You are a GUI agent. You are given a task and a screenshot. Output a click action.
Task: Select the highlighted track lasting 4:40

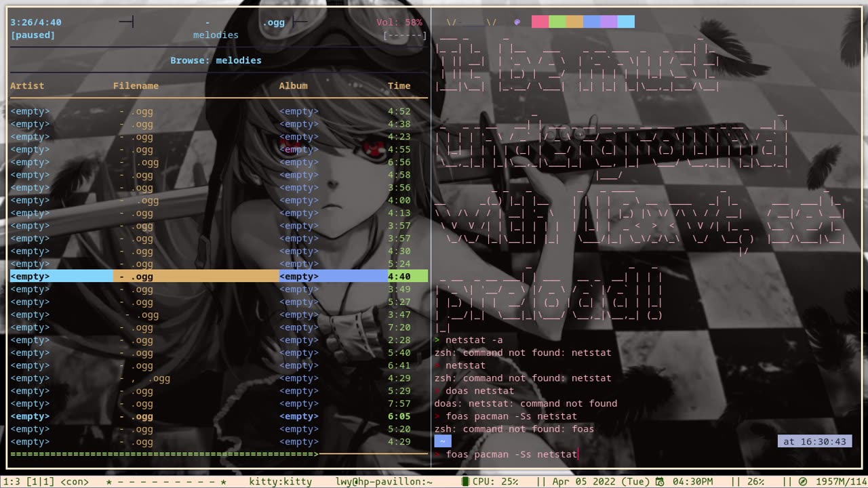tap(219, 277)
